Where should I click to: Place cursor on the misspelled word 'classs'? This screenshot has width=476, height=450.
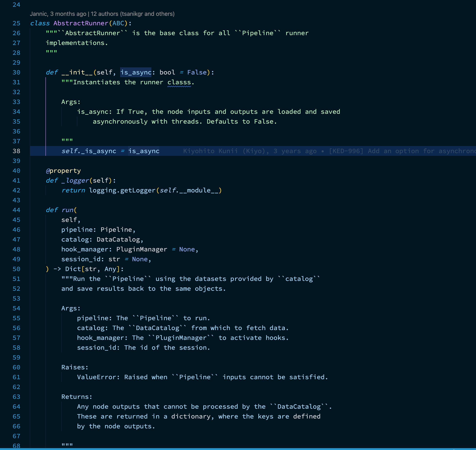point(179,82)
